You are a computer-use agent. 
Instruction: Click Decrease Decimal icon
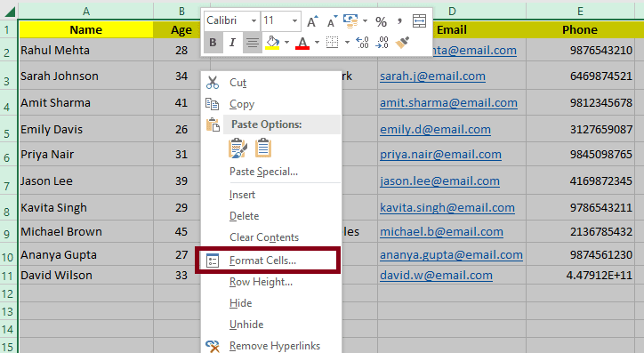382,43
